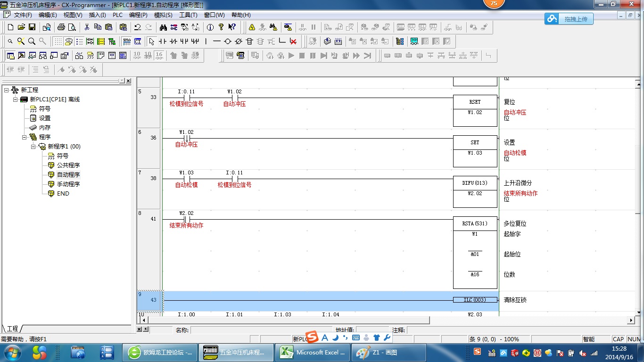The height and width of the screenshot is (362, 644).
Task: Select the horizontal line drawing tool
Action: (x=217, y=41)
